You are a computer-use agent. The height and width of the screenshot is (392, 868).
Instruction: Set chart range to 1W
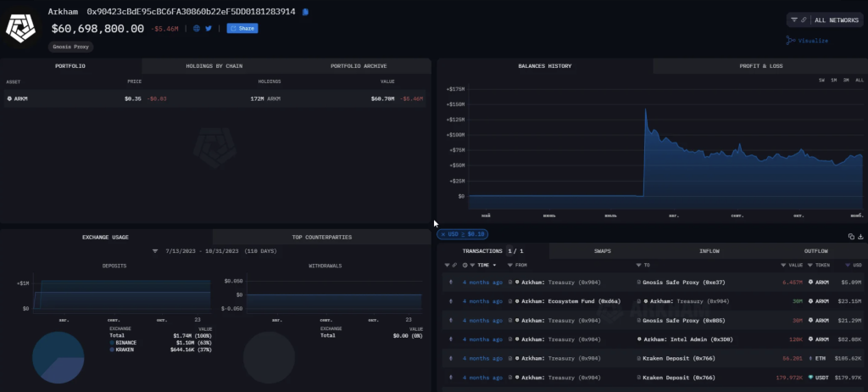(x=821, y=81)
